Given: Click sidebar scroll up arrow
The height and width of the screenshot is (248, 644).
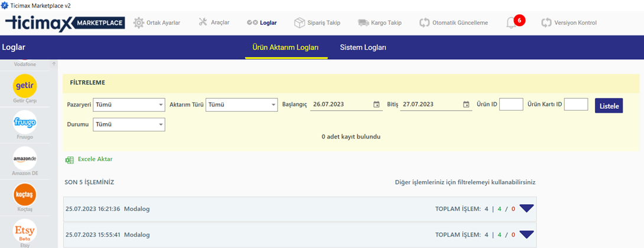Looking at the screenshot, I should pos(54,64).
